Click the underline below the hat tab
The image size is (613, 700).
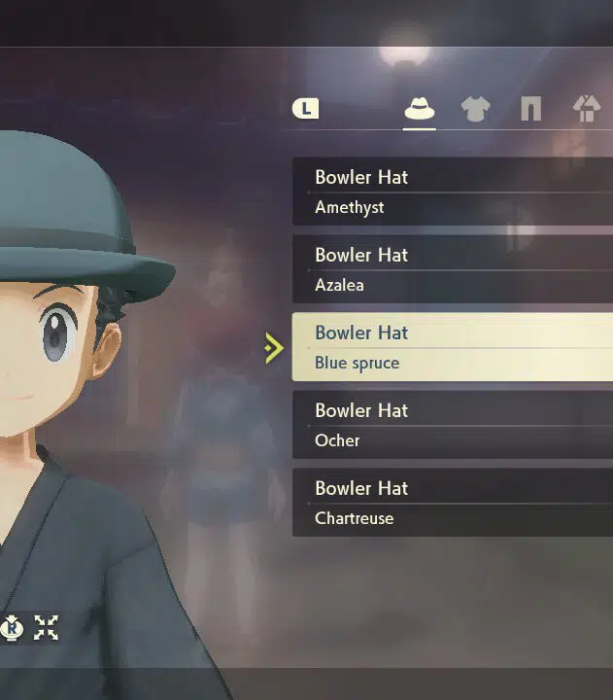(x=420, y=129)
